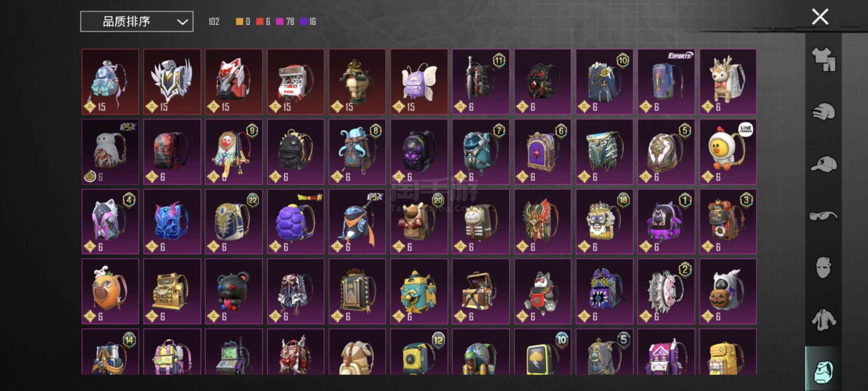Expand the 品质排序 sorting dropdown
Image resolution: width=868 pixels, height=391 pixels.
point(137,21)
